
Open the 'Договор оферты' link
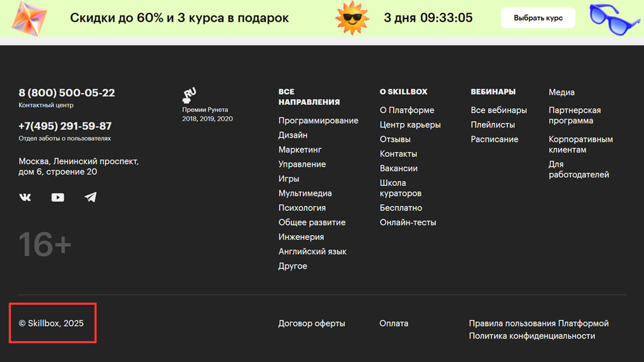click(x=312, y=324)
